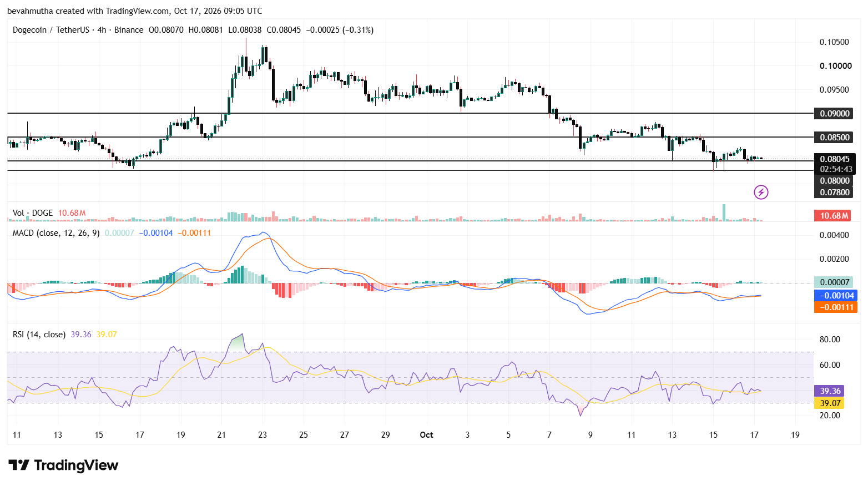
Task: Click the current price tag 0.08045
Action: pyautogui.click(x=835, y=159)
